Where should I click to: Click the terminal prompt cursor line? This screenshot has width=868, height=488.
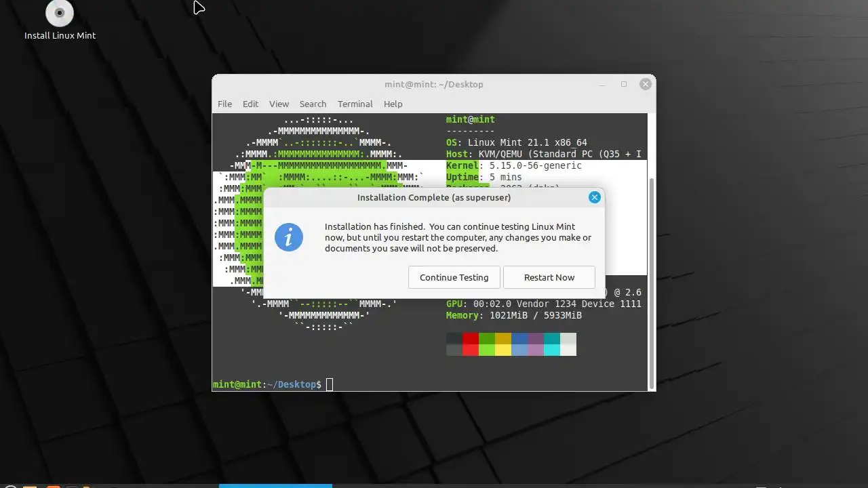(273, 384)
